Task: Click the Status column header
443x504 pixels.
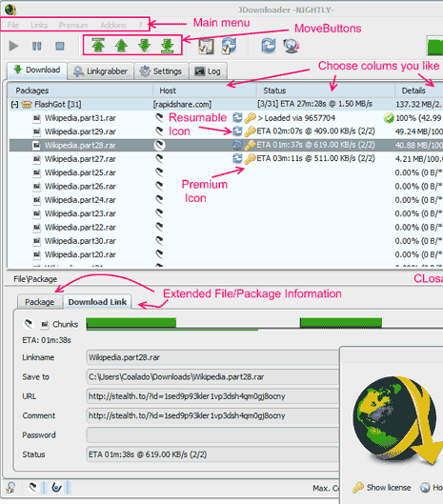Action: coord(325,91)
